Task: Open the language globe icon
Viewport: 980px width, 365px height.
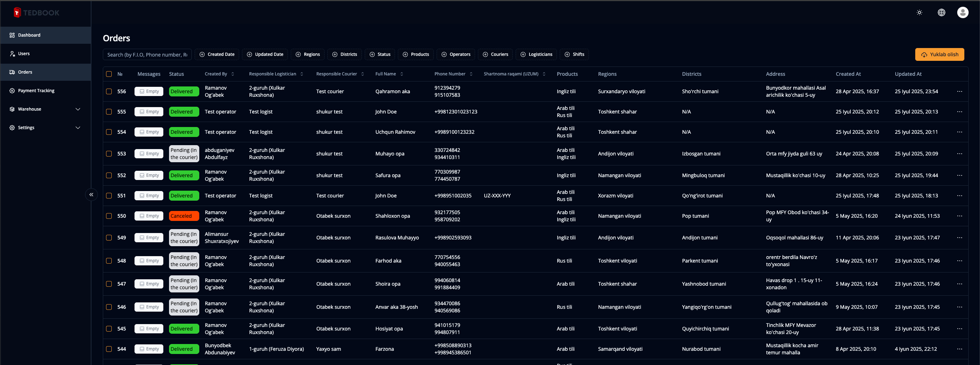Action: [941, 12]
